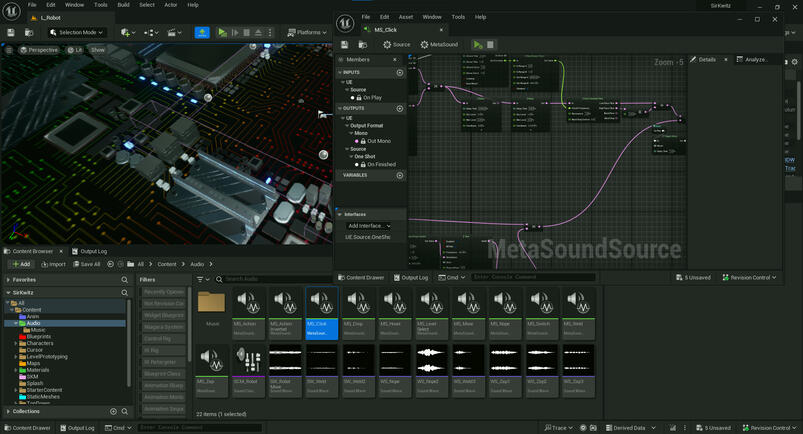Expand the Collections section
The width and height of the screenshot is (803, 434).
click(8, 411)
